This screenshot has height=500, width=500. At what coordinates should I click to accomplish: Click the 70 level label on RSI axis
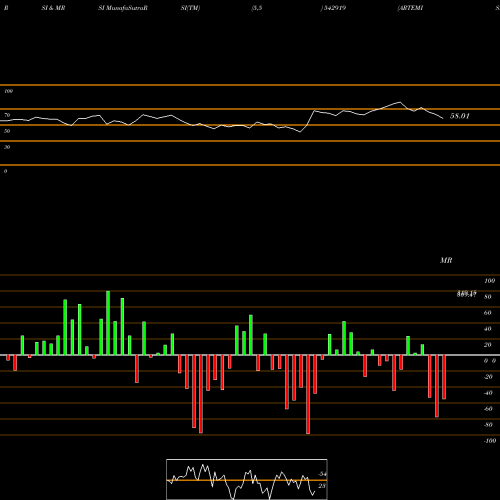7,115
